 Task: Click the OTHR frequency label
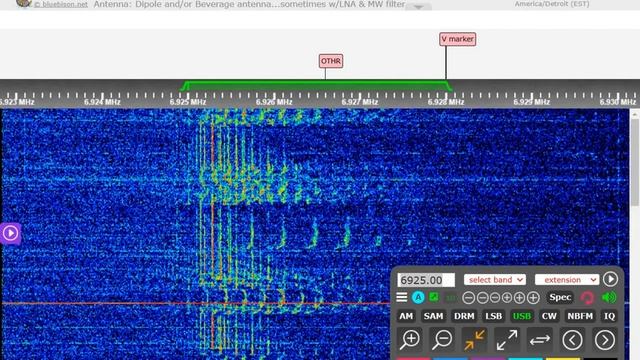pyautogui.click(x=331, y=61)
